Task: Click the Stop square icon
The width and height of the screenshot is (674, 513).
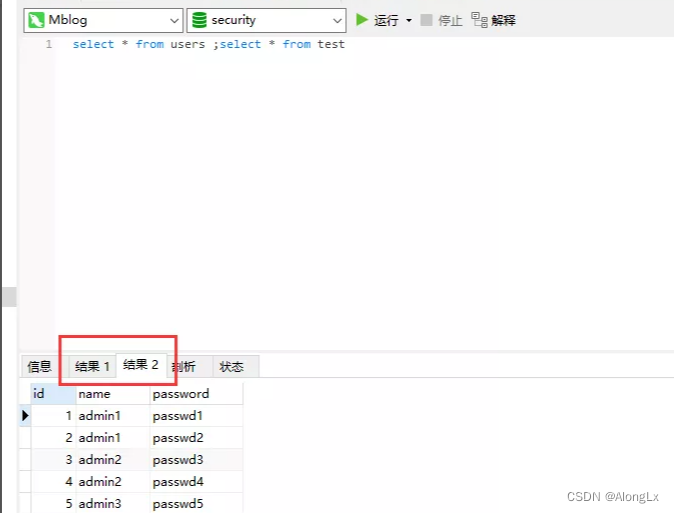Action: click(426, 20)
